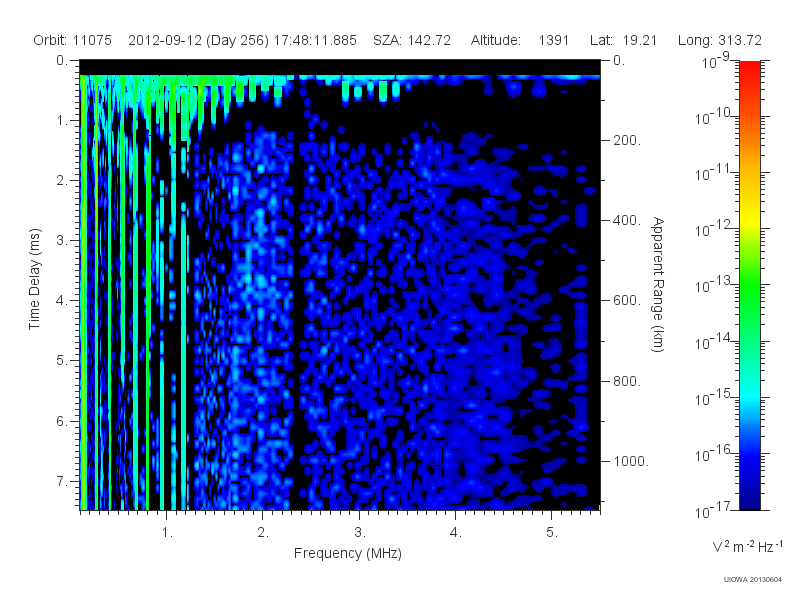Click the '10⁻¹¹' color scale label

tap(714, 173)
